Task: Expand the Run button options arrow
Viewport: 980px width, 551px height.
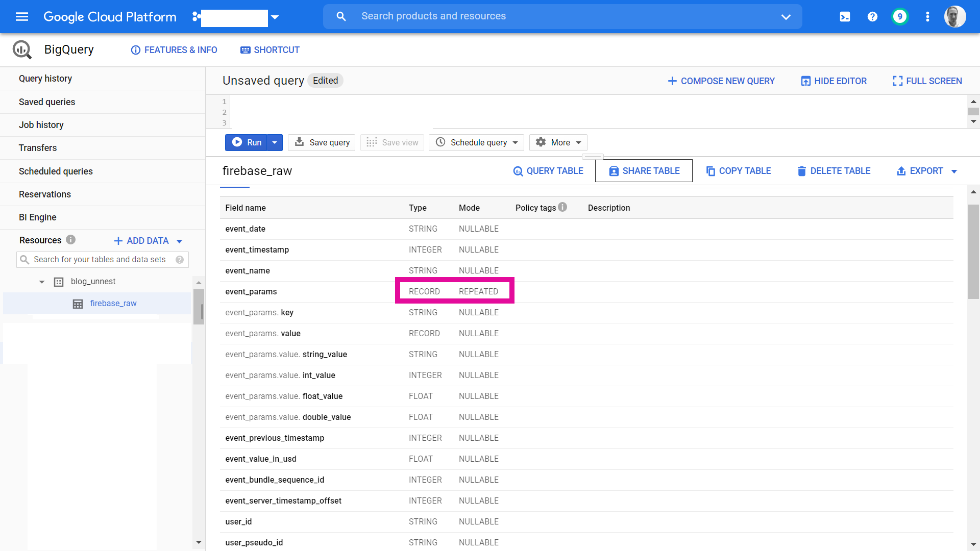Action: [275, 142]
